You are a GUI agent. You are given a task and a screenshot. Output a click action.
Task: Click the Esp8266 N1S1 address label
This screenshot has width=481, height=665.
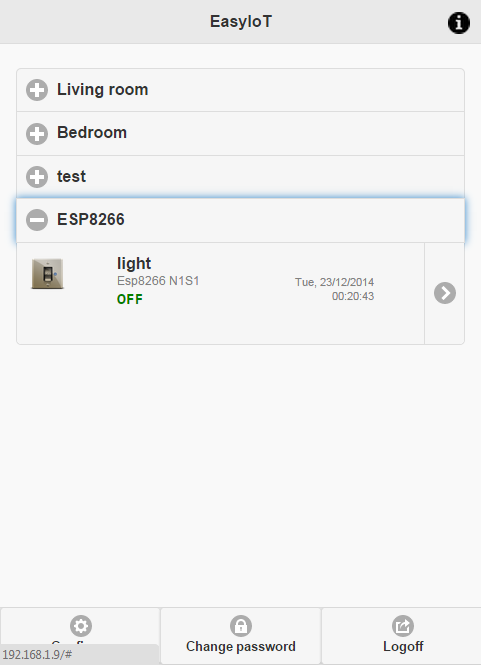click(158, 281)
